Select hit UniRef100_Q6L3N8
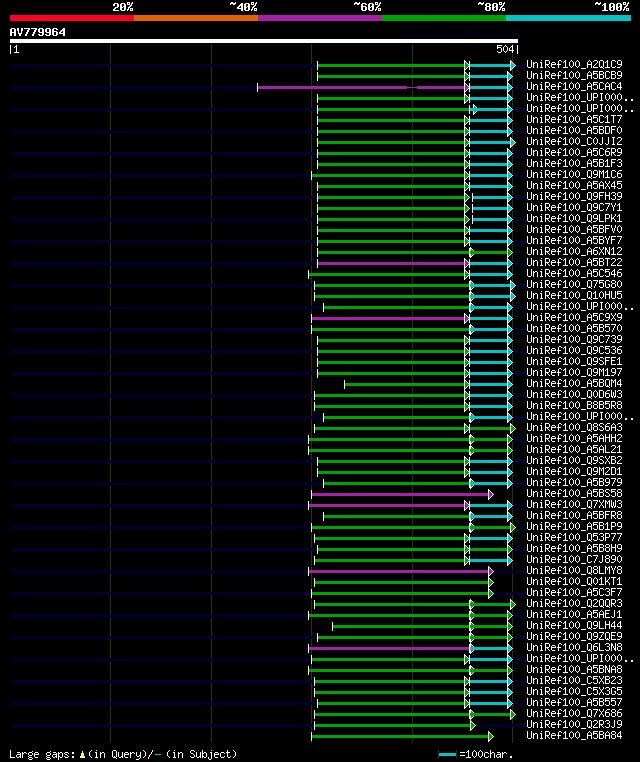Screen dimensions: 640x762 point(574,647)
